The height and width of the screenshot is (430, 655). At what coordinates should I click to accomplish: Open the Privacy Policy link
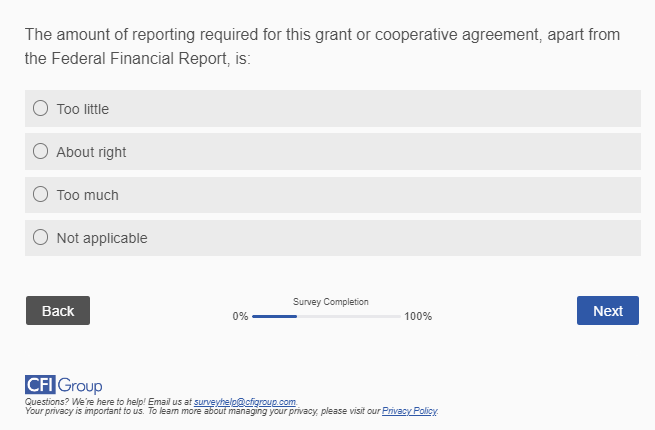409,411
